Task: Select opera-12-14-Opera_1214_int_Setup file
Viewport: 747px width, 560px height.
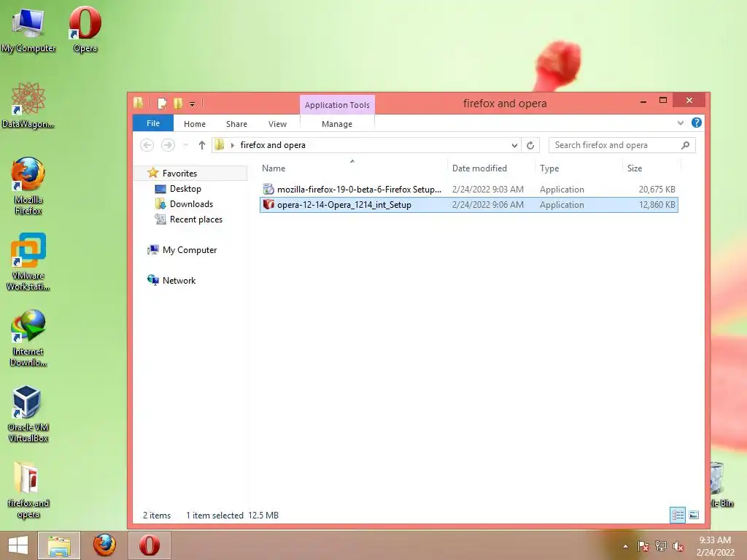Action: point(469,205)
